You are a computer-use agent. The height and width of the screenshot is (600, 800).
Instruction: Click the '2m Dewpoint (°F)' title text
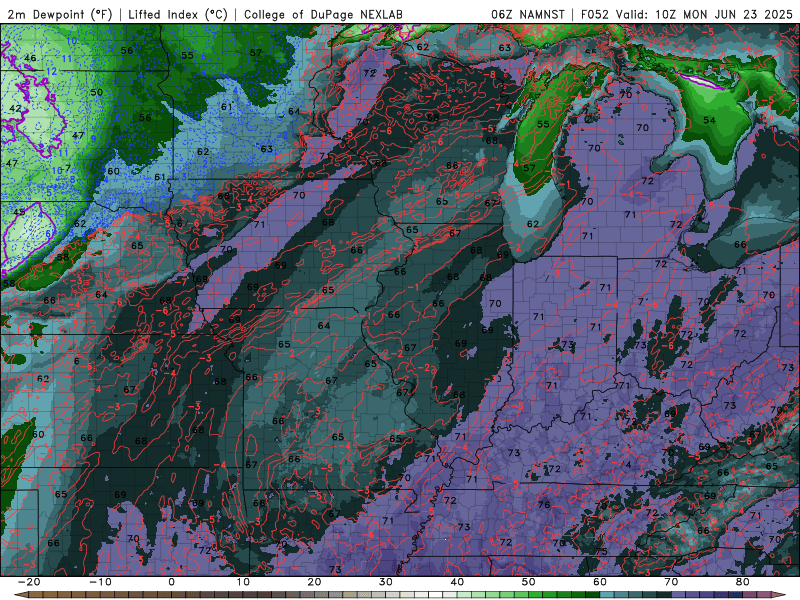coord(60,14)
